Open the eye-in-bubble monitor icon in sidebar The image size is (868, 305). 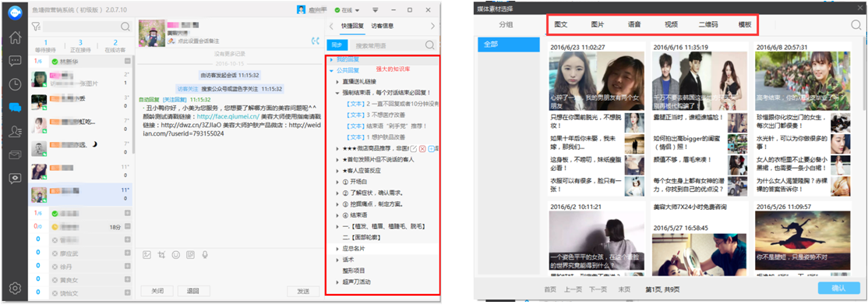[x=15, y=178]
